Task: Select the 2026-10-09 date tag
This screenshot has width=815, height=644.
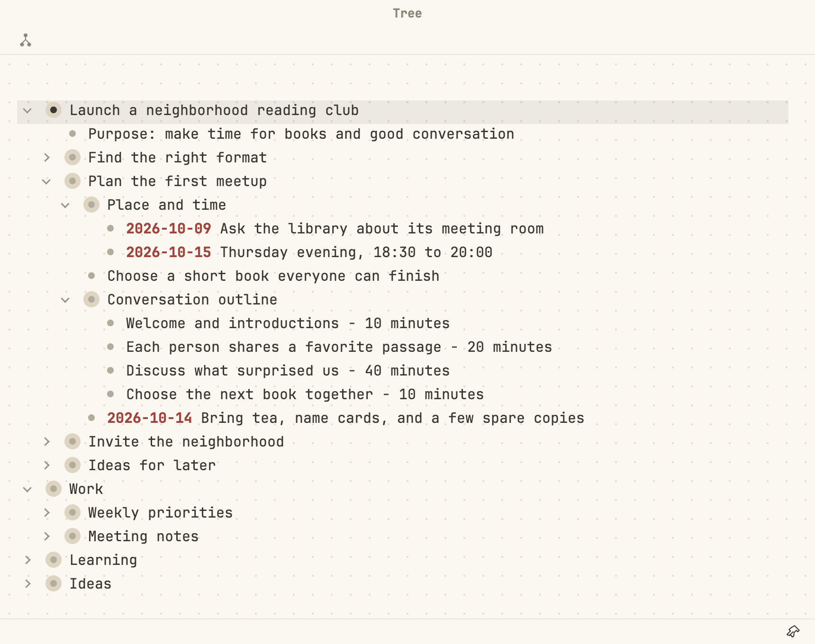Action: click(169, 229)
